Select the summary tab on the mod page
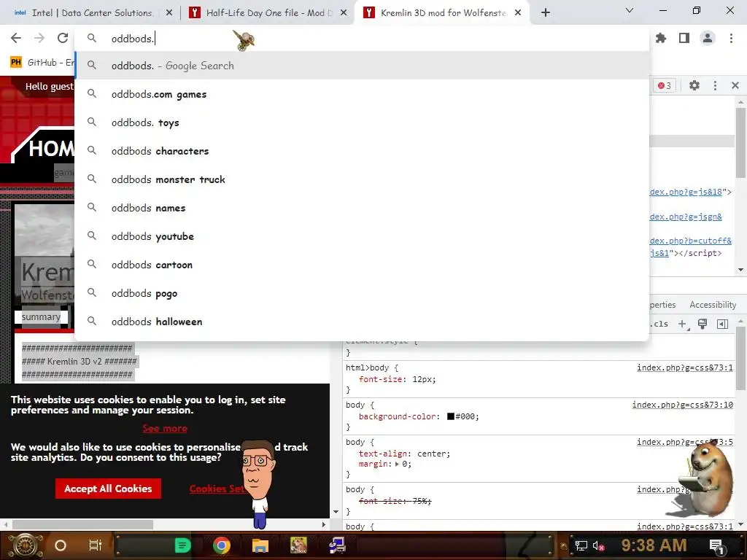This screenshot has height=560, width=747. coord(41,317)
